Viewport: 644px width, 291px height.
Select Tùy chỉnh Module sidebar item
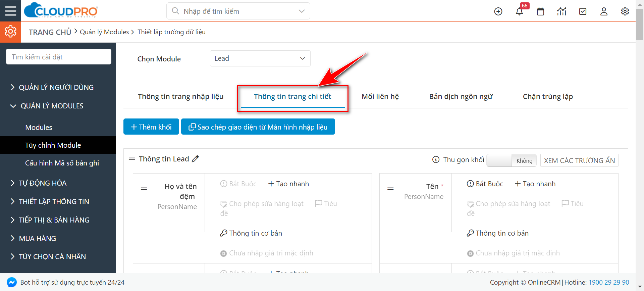[58, 145]
